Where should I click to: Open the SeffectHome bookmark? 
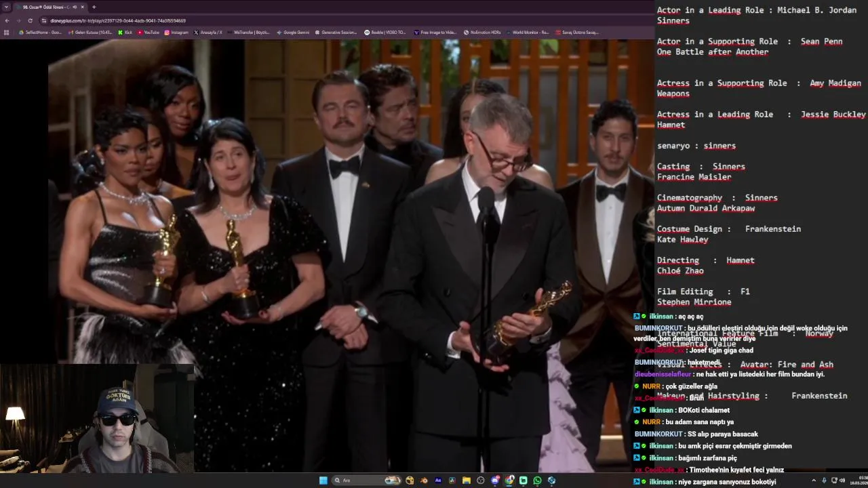click(41, 32)
